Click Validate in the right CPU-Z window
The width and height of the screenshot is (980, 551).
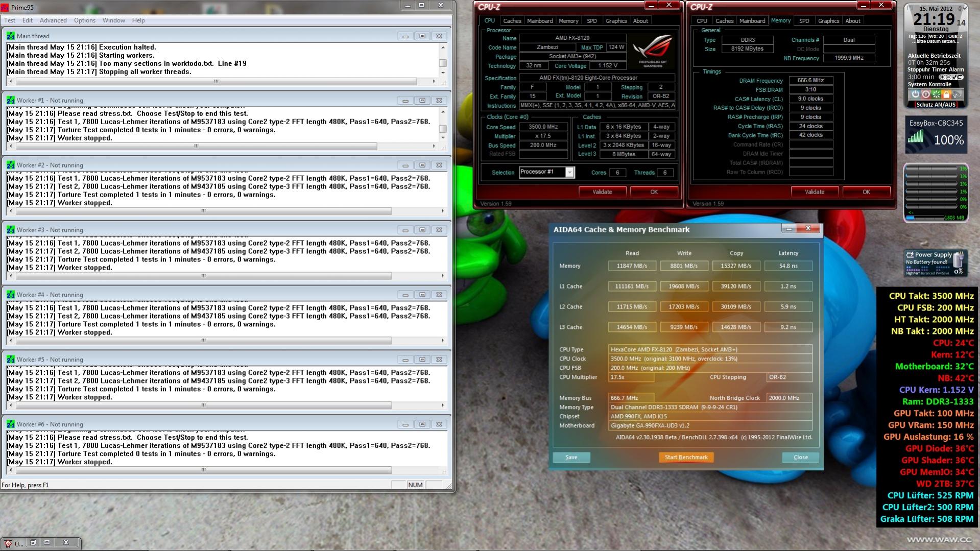pyautogui.click(x=815, y=192)
